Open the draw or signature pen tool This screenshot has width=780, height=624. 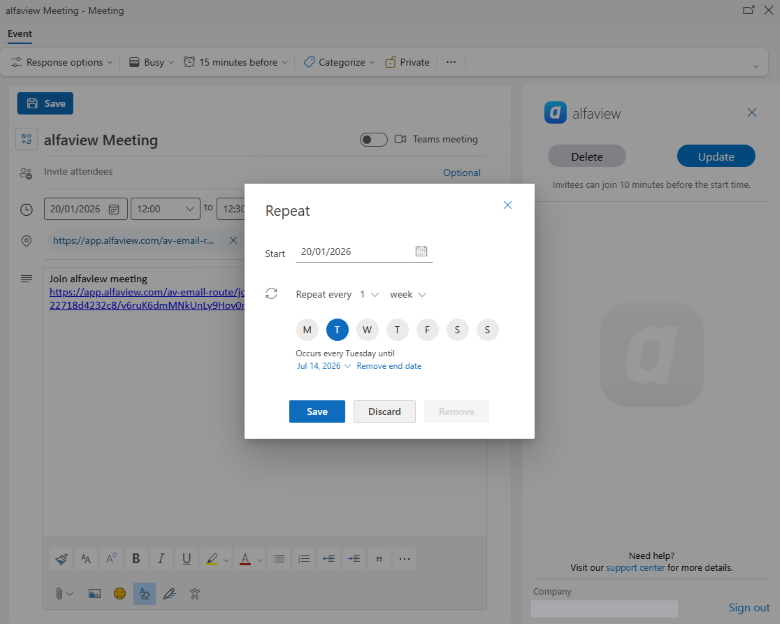(170, 594)
